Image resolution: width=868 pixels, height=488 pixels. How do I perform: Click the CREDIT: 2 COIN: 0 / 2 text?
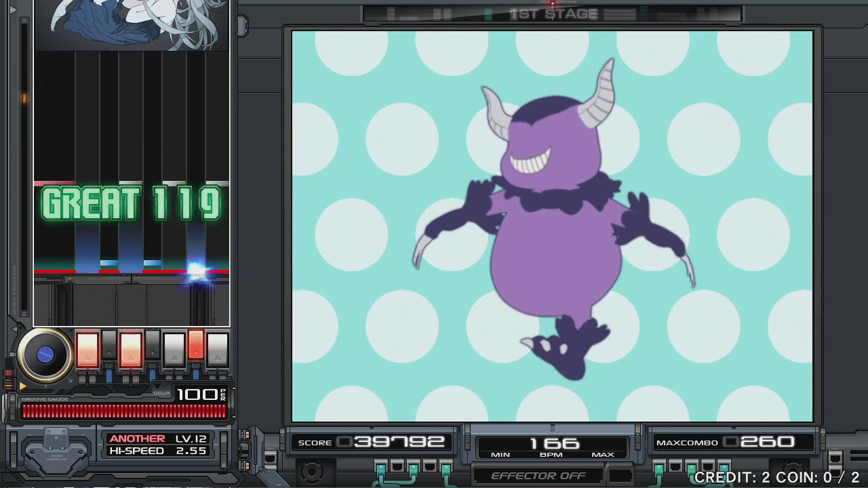pos(777,477)
